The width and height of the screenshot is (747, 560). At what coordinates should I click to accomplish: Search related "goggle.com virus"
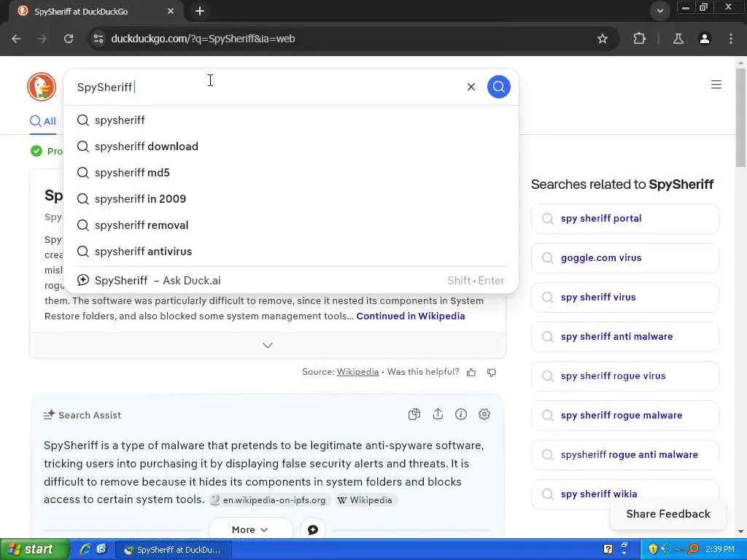624,257
